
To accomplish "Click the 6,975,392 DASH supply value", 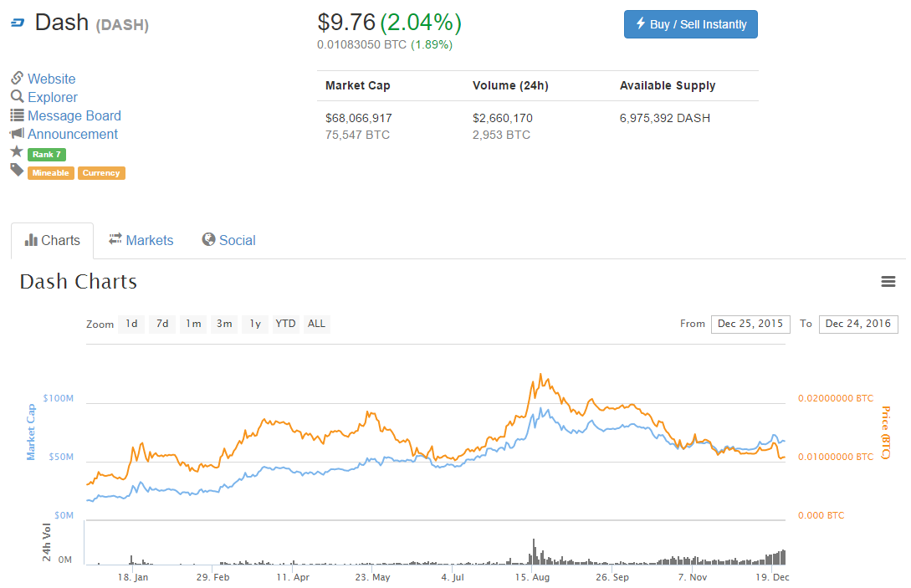I will click(x=665, y=119).
